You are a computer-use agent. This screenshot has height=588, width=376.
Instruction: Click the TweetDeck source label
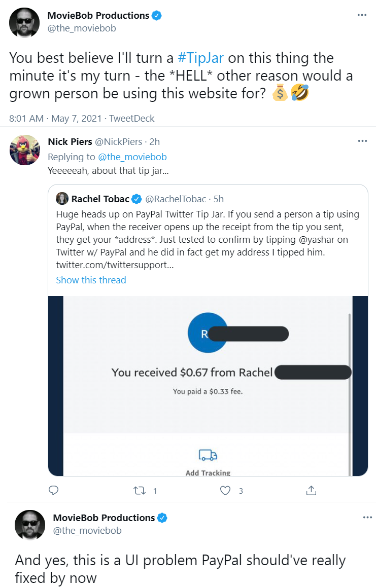click(x=132, y=119)
